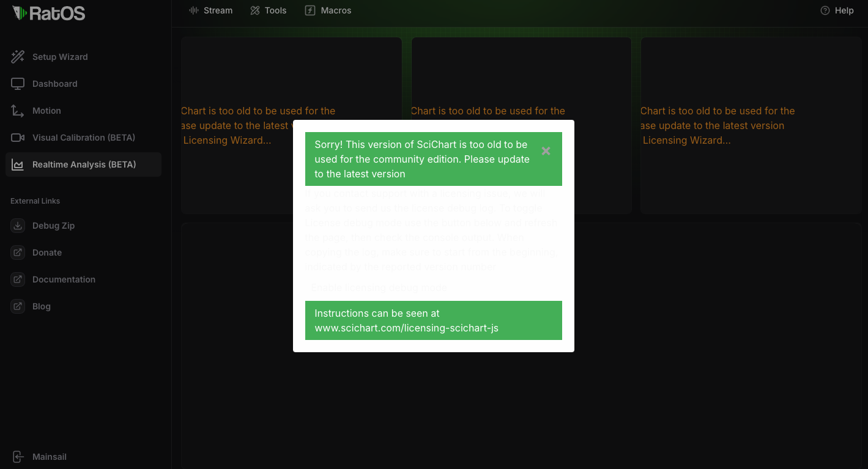This screenshot has height=469, width=868.
Task: Open Setup Wizard via its wand icon
Action: (x=18, y=57)
